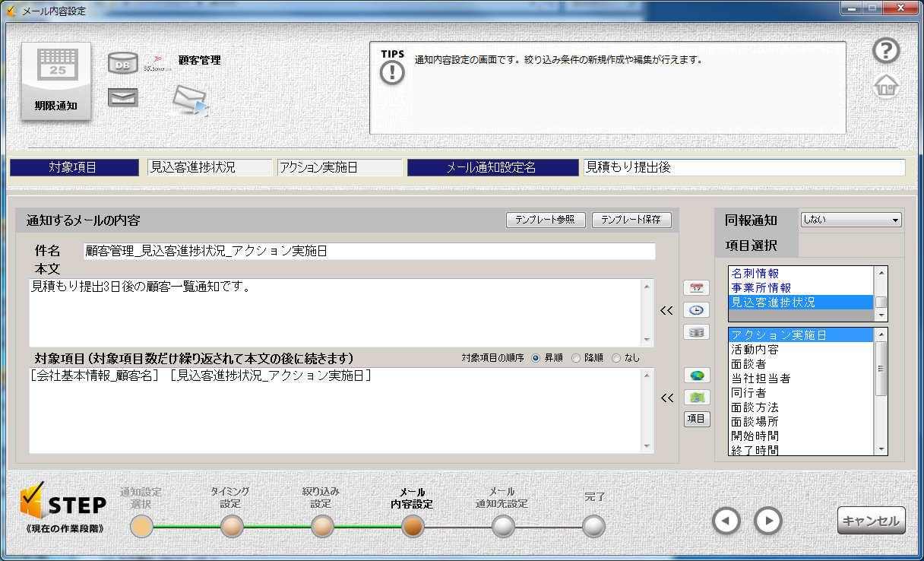The width and height of the screenshot is (924, 561).
Task: Open the 同報通知 dropdown
Action: tap(851, 220)
